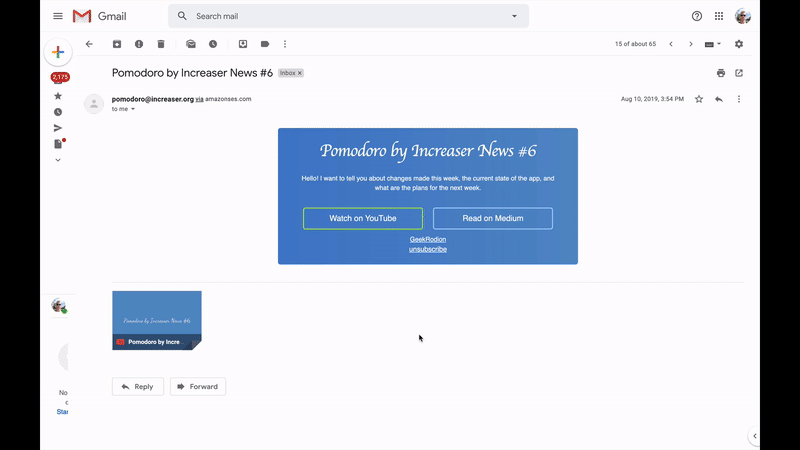Star this message

pyautogui.click(x=699, y=99)
